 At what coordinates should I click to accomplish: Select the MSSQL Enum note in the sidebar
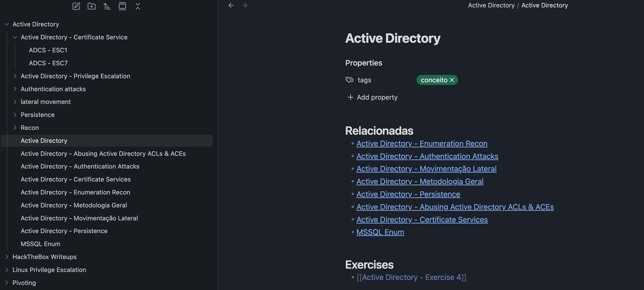[40, 244]
